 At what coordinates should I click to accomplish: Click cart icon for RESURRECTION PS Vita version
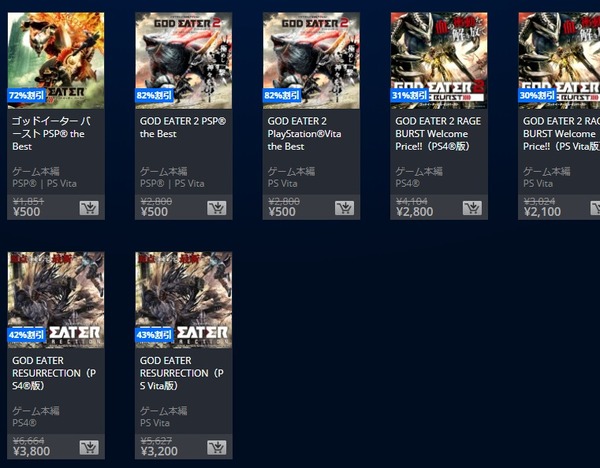(x=217, y=447)
